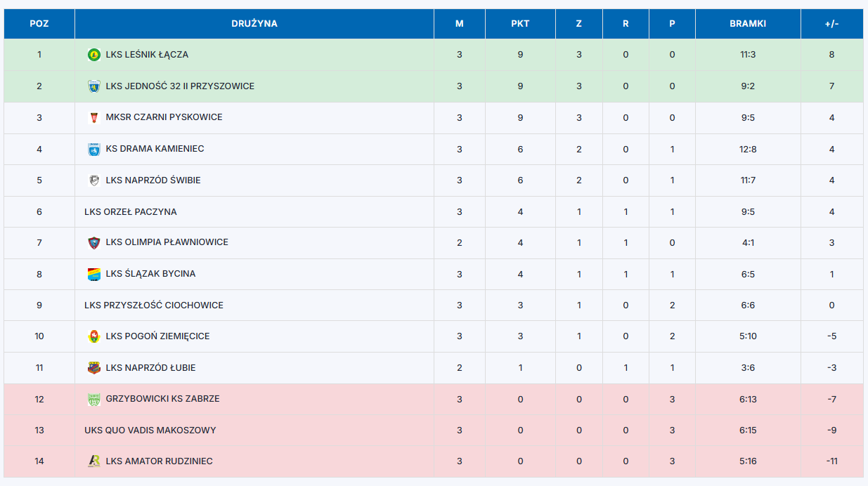Click the Grzybowicki KS Zabrze crest
This screenshot has width=868, height=486.
point(93,399)
